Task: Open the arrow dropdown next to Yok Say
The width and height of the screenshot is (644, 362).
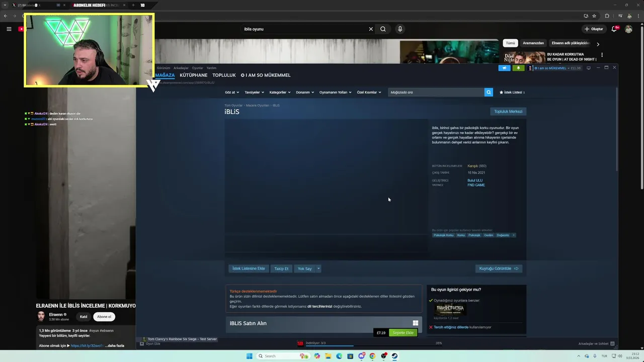Action: click(318, 268)
